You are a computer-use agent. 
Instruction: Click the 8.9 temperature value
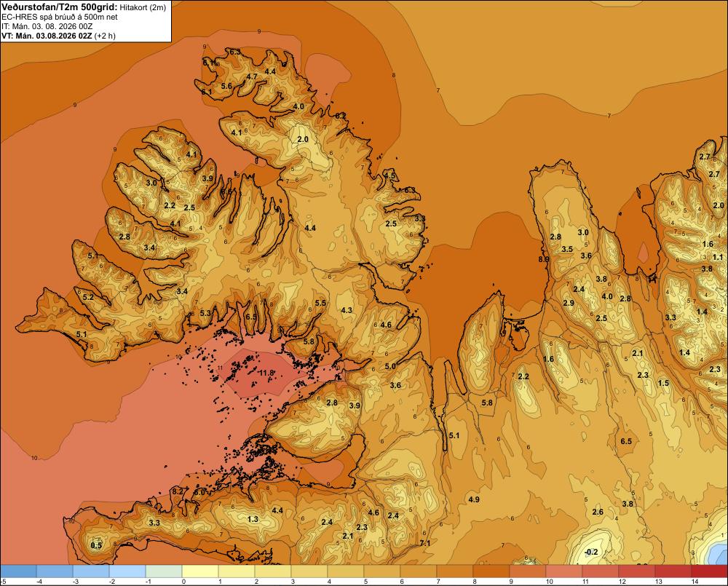[x=544, y=259]
